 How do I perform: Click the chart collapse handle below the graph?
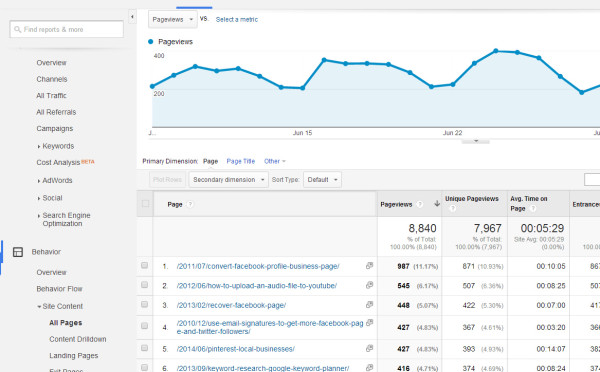[x=476, y=141]
